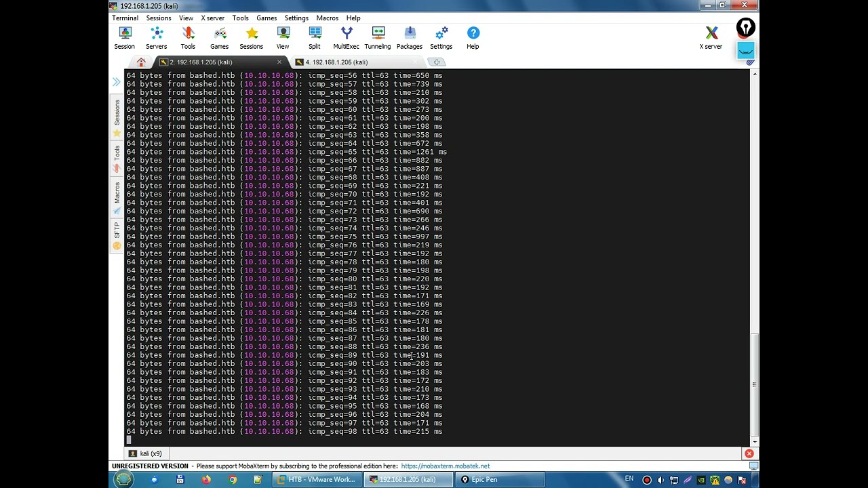Viewport: 868px width, 488px height.
Task: Go to the Home tab icon
Action: [x=141, y=62]
